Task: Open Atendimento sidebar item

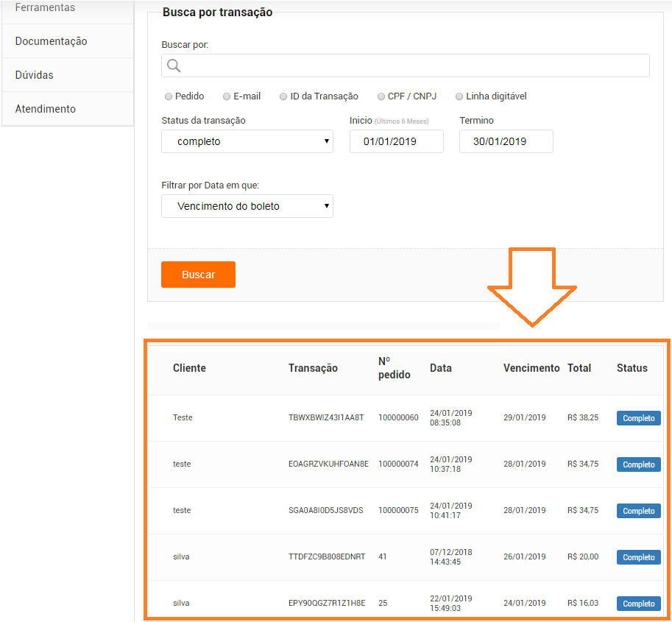Action: (68, 109)
